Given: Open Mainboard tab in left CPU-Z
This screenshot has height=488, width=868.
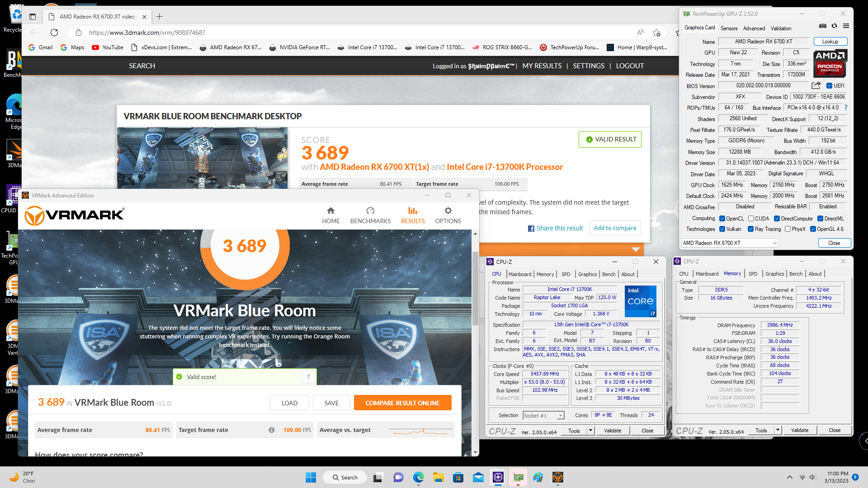Looking at the screenshot, I should click(x=520, y=274).
